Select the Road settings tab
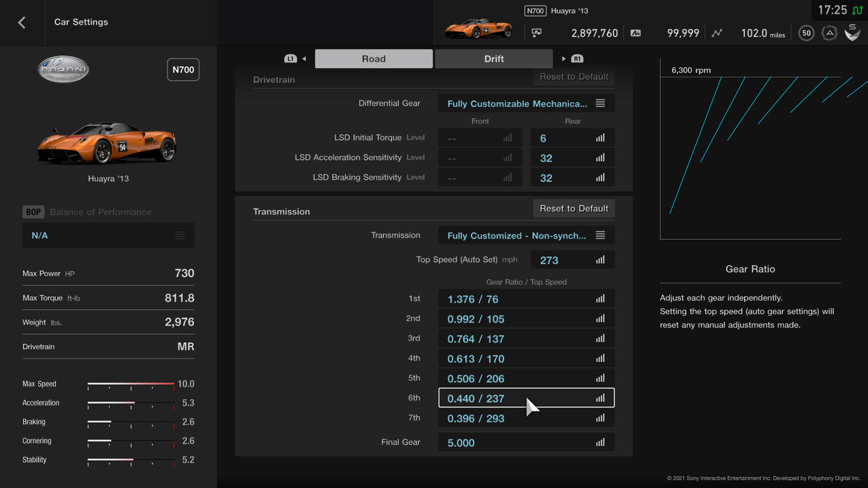Image resolution: width=868 pixels, height=488 pixels. (x=374, y=59)
